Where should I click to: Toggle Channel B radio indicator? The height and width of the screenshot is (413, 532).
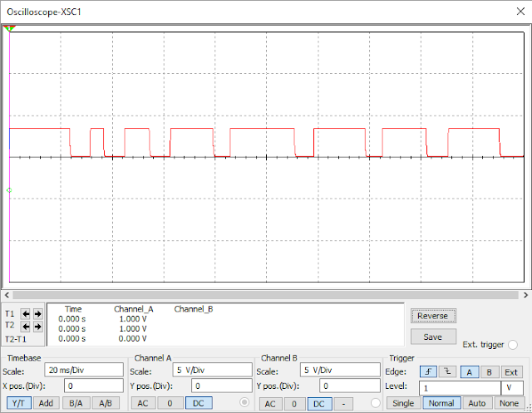point(376,402)
